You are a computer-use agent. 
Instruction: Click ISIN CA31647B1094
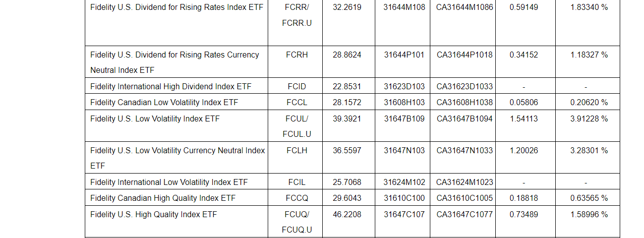click(x=465, y=119)
